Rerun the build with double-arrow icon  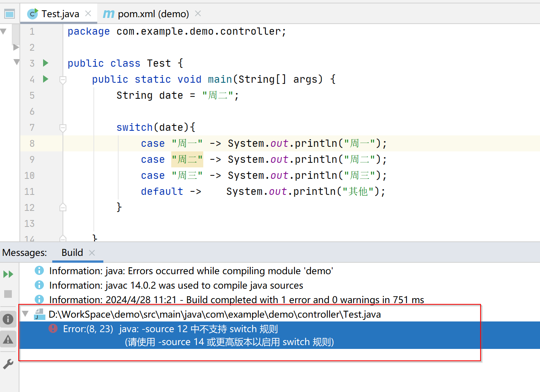point(8,274)
